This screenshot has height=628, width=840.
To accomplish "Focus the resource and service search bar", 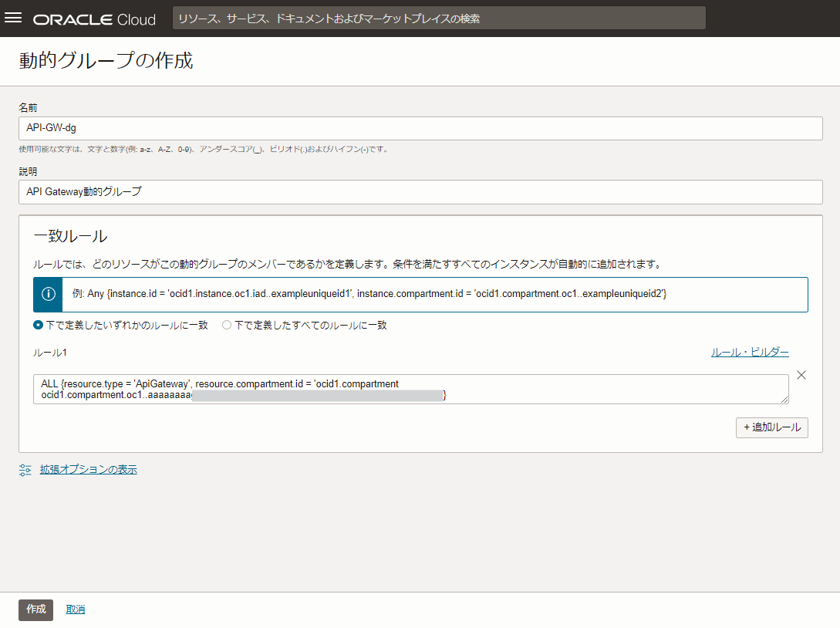I will (x=439, y=19).
